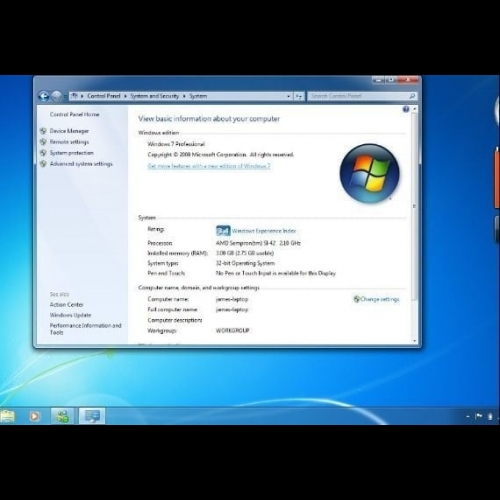
Task: Open System protection
Action: (72, 153)
